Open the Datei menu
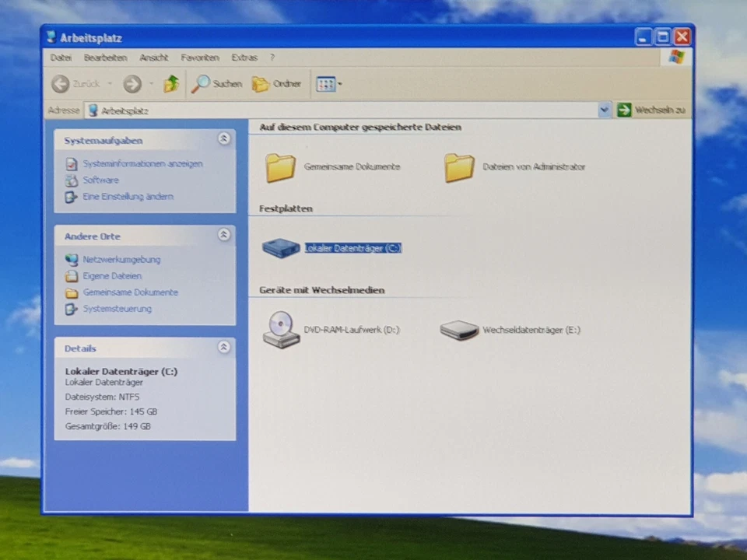The width and height of the screenshot is (747, 560). click(x=61, y=58)
